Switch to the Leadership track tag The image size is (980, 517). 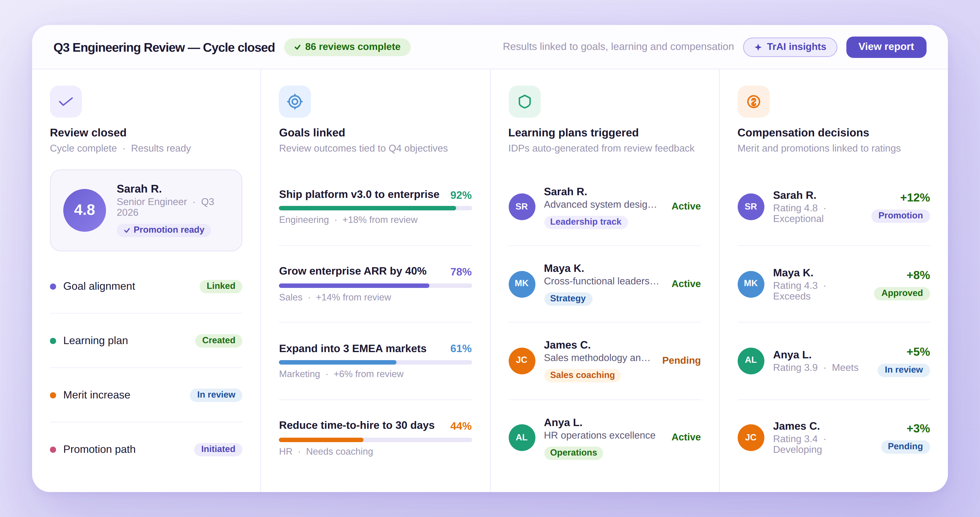(586, 222)
